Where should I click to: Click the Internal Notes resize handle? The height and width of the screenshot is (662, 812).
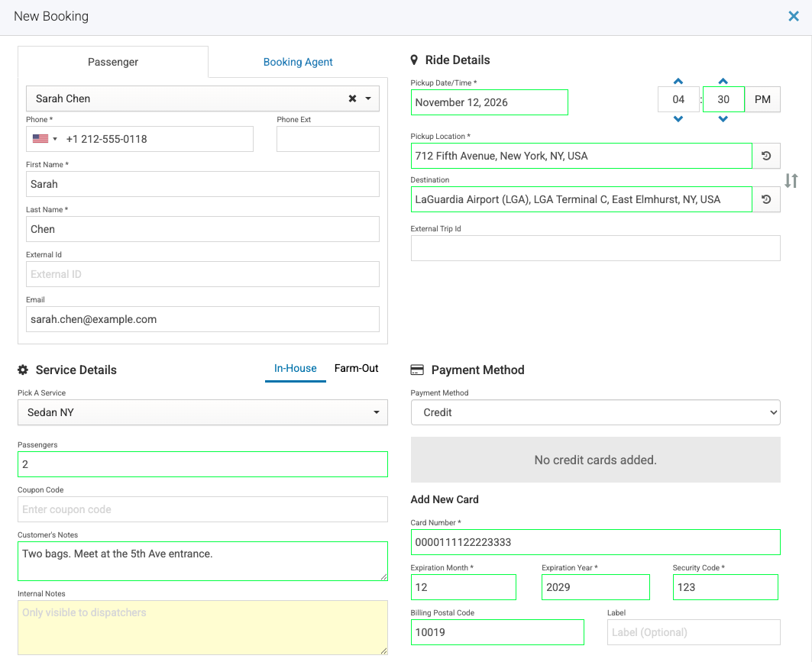click(x=383, y=651)
